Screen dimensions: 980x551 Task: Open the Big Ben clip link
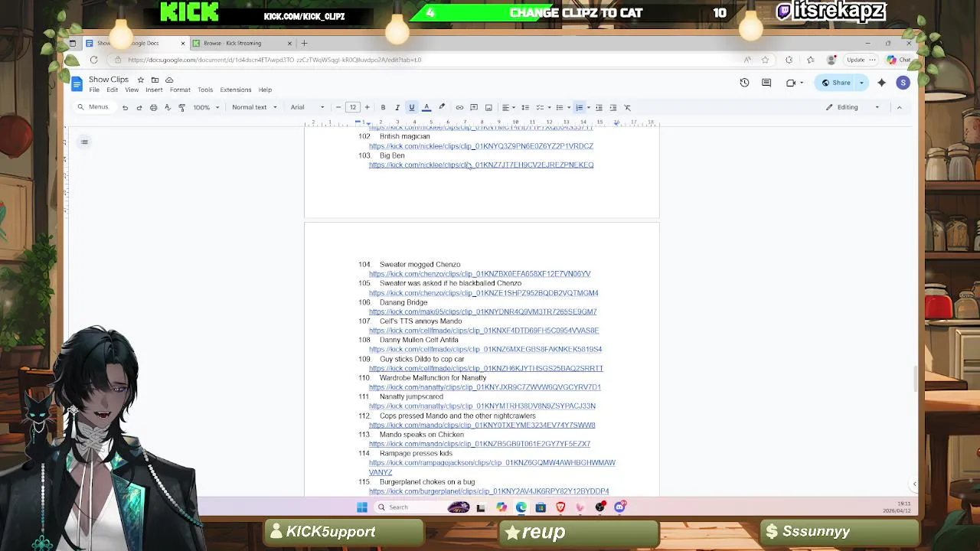(x=481, y=165)
